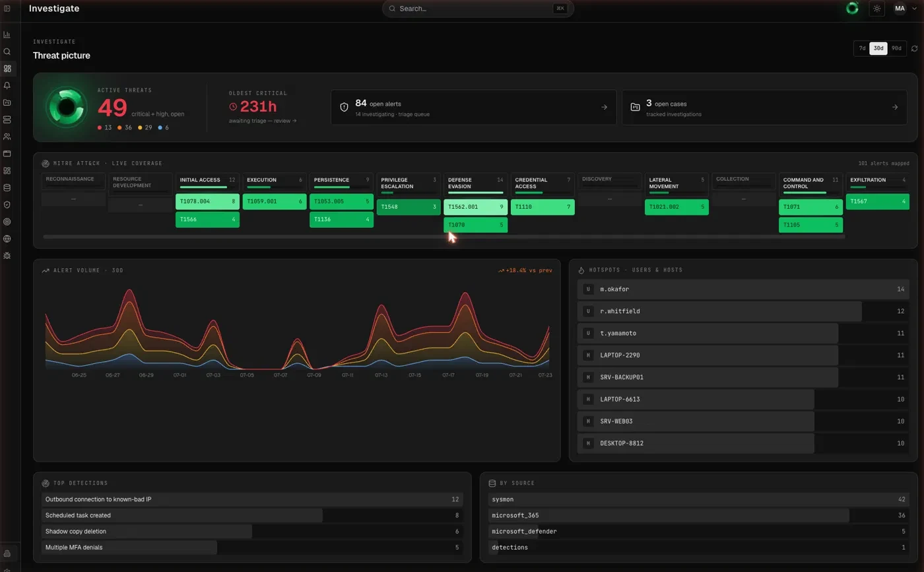Image resolution: width=924 pixels, height=572 pixels.
Task: Select the sysmon source row
Action: click(698, 499)
